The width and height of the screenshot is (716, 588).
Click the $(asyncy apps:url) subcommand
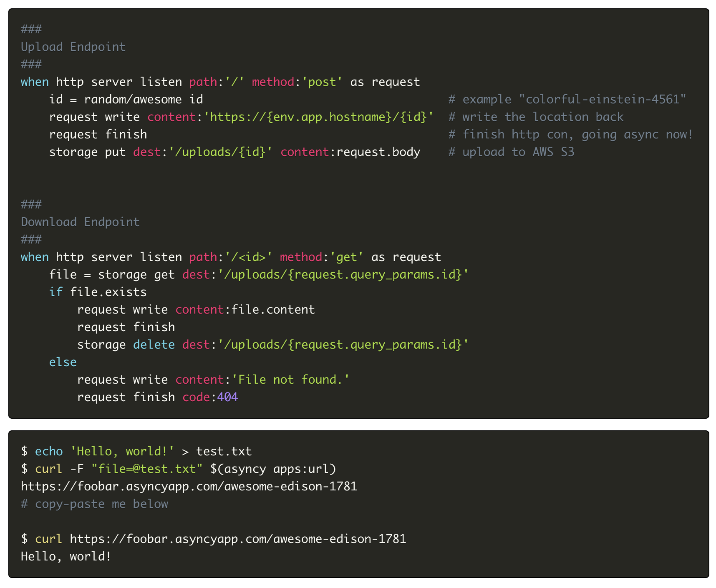273,469
